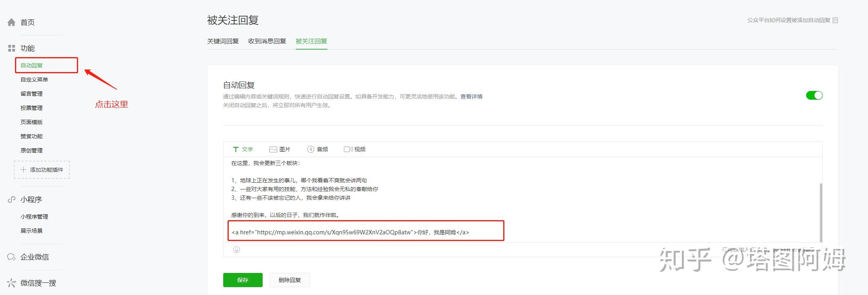Image resolution: width=868 pixels, height=295 pixels.
Task: Click the reply editor's vertical scrollbar
Action: 821,213
